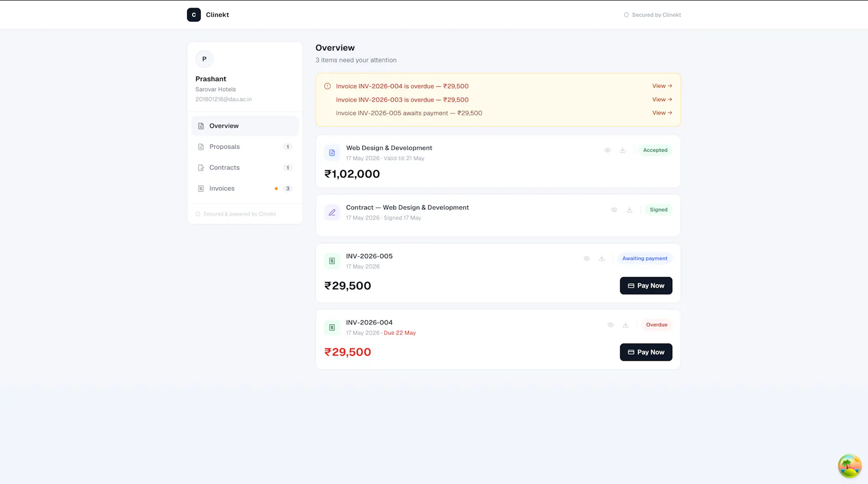View awaiting invoice INV-2026-005 alert link
The height and width of the screenshot is (484, 868).
click(662, 113)
